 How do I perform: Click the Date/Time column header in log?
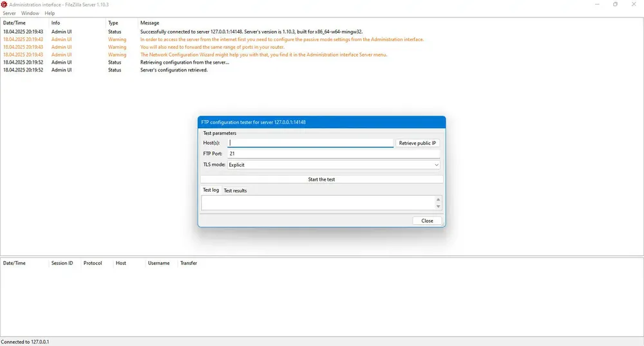[14, 23]
